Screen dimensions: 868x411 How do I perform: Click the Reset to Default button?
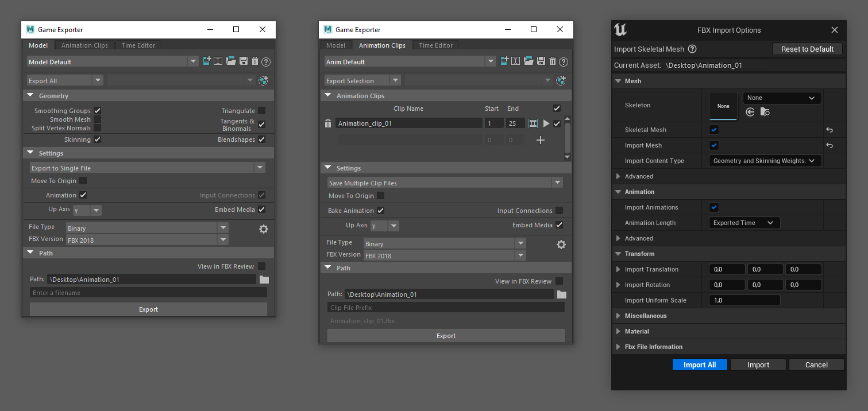tap(807, 49)
